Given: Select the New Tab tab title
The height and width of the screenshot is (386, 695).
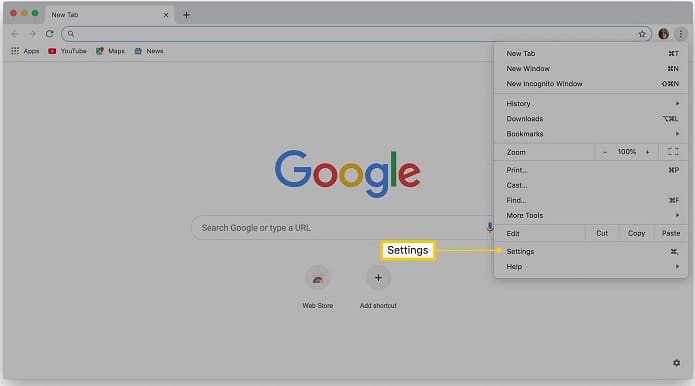Looking at the screenshot, I should click(65, 15).
